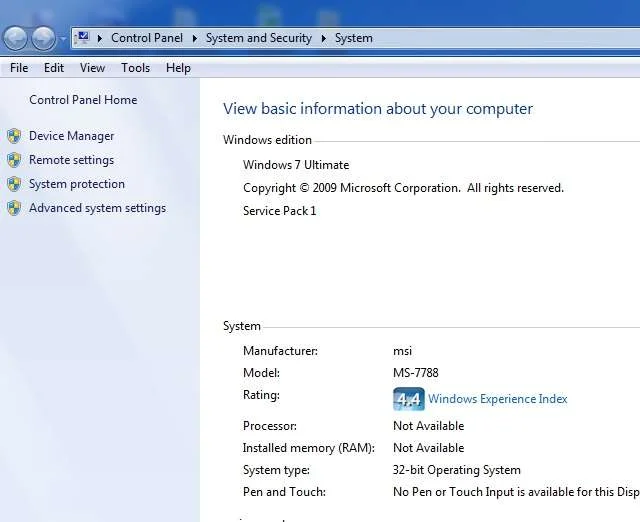This screenshot has height=522, width=640.
Task: Click the Rating: label
Action: click(x=261, y=395)
